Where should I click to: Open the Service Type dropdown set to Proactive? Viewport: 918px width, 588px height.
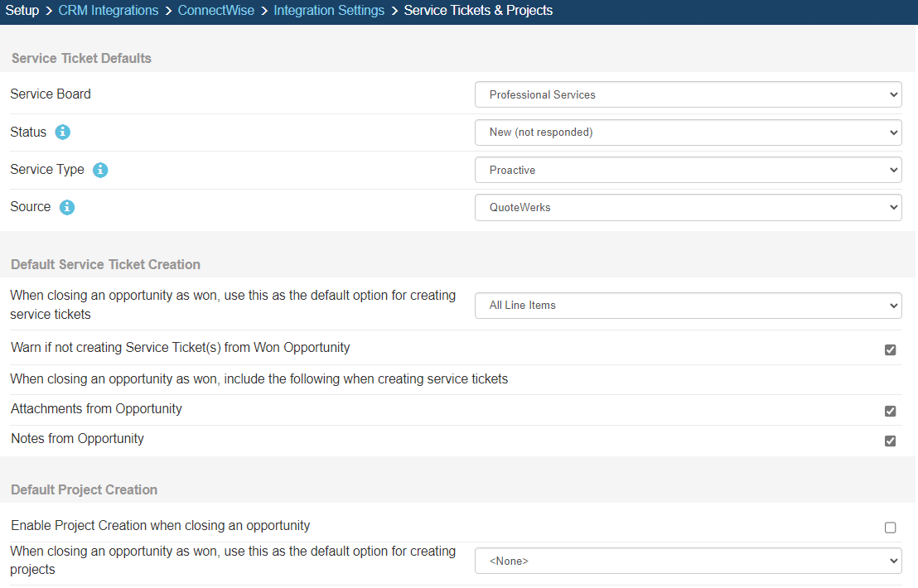(688, 170)
